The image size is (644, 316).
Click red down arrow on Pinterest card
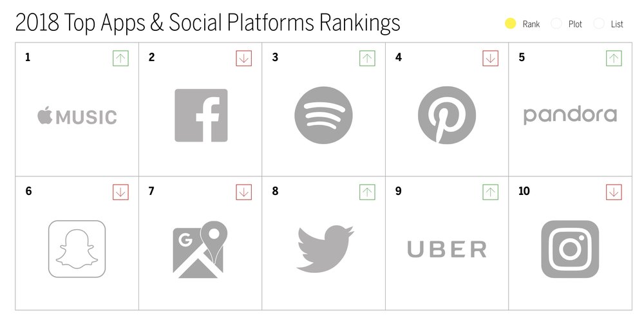point(490,59)
